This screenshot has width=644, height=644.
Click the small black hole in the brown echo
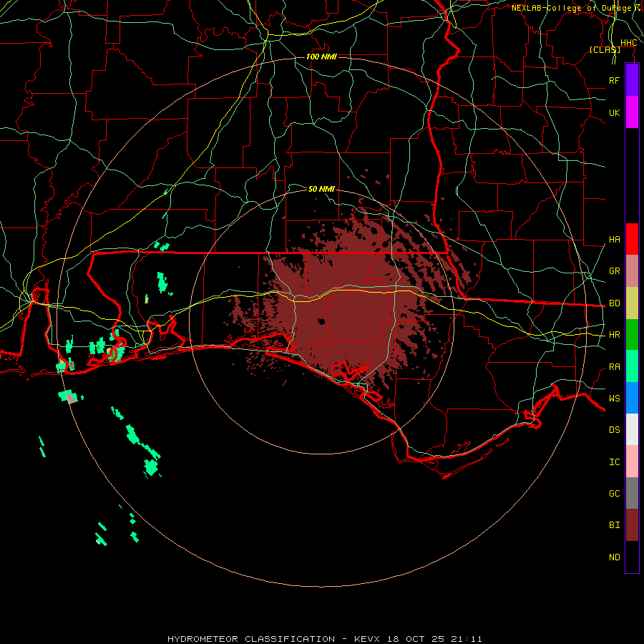[x=321, y=321]
